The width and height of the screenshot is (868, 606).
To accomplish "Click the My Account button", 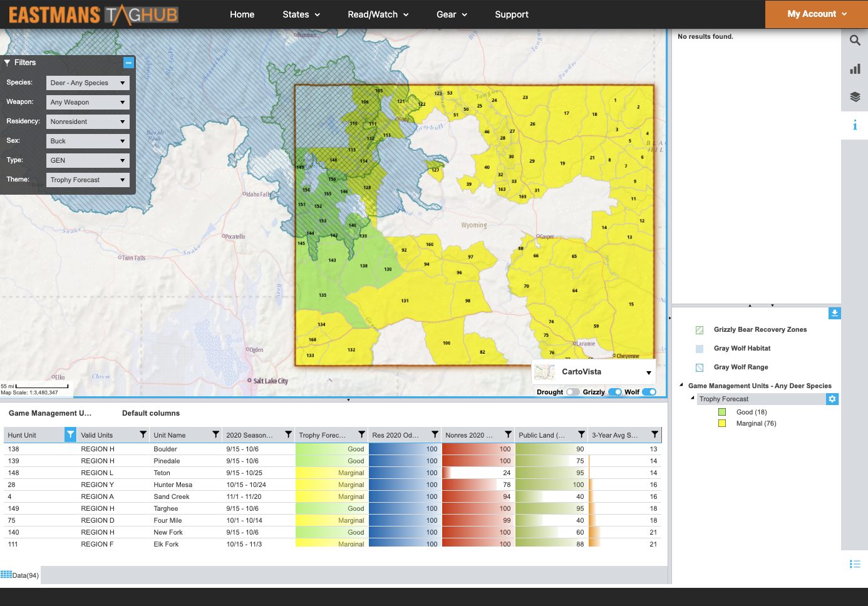I will (817, 14).
